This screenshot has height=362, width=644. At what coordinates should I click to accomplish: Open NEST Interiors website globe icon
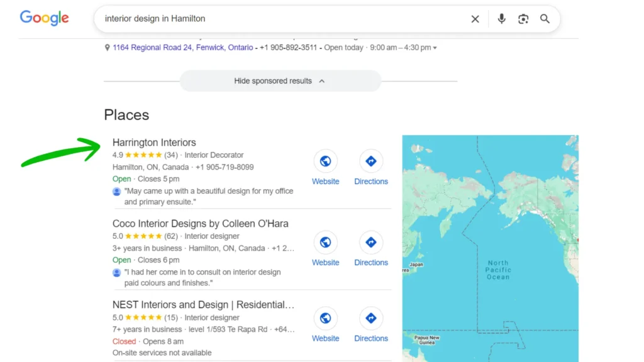(325, 318)
